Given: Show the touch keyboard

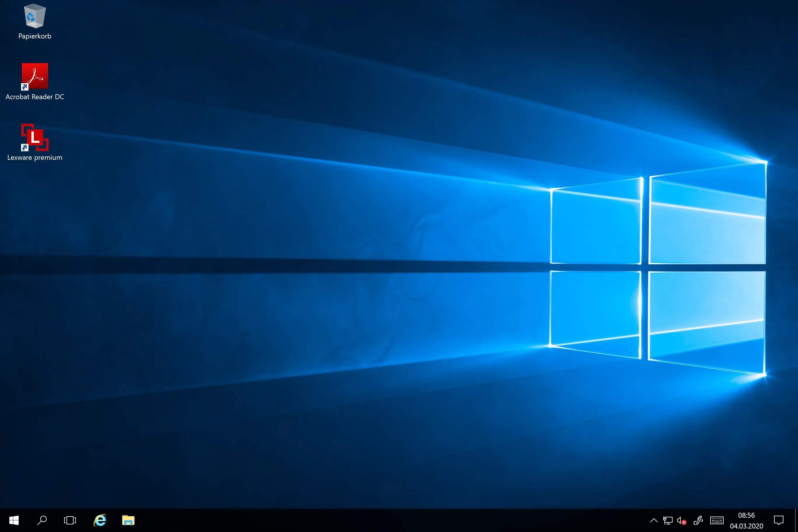Looking at the screenshot, I should (x=717, y=520).
